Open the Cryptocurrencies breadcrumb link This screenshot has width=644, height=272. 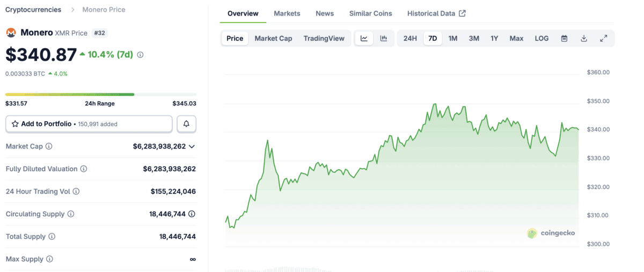[33, 10]
